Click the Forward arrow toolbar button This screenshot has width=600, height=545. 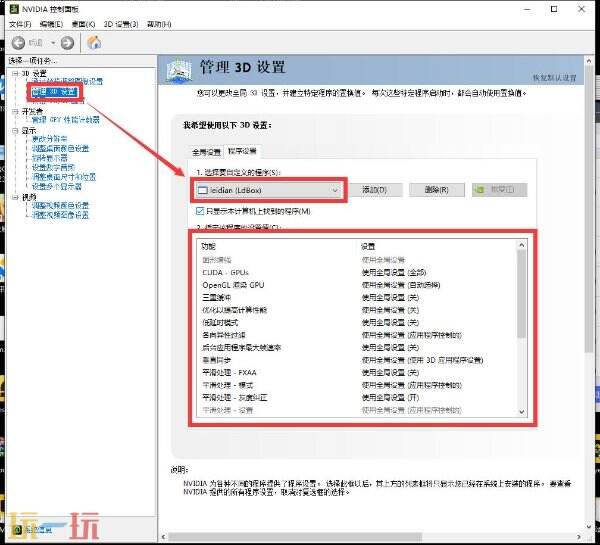point(68,43)
